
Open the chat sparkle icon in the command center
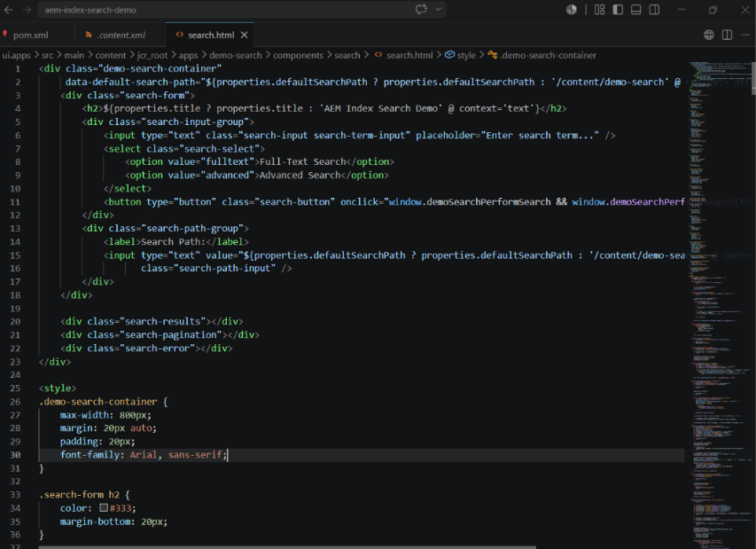pos(421,9)
